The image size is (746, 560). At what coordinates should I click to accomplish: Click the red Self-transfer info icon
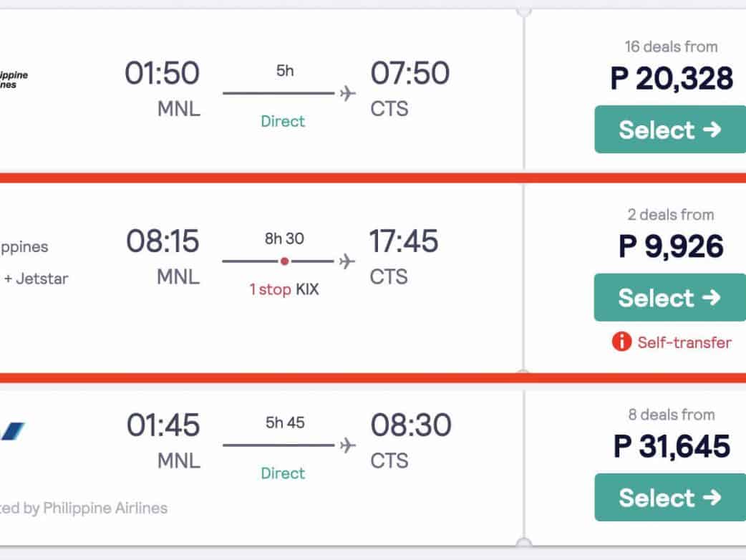pos(621,342)
